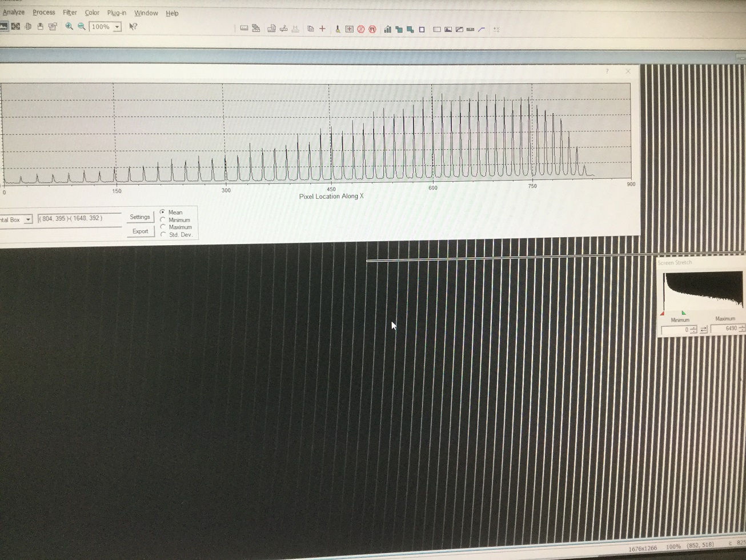Activate the context-help arrow tool
Screen dimensions: 746x560
tap(133, 26)
